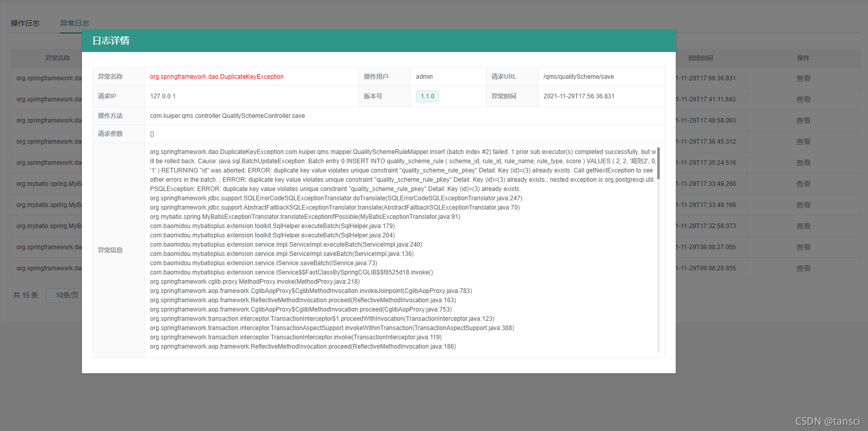
Task: Click the /qms/qualityScheme/save URL value
Action: pyautogui.click(x=578, y=77)
